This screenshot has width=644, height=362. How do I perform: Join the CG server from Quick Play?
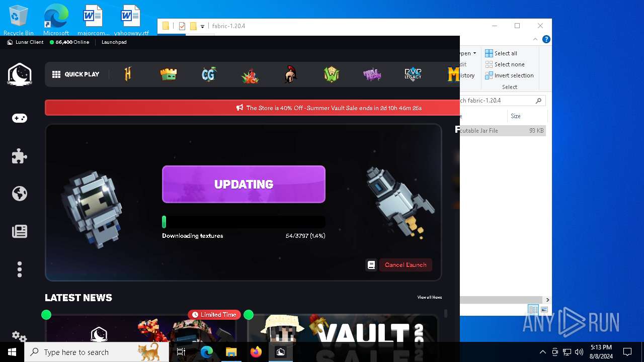(208, 74)
